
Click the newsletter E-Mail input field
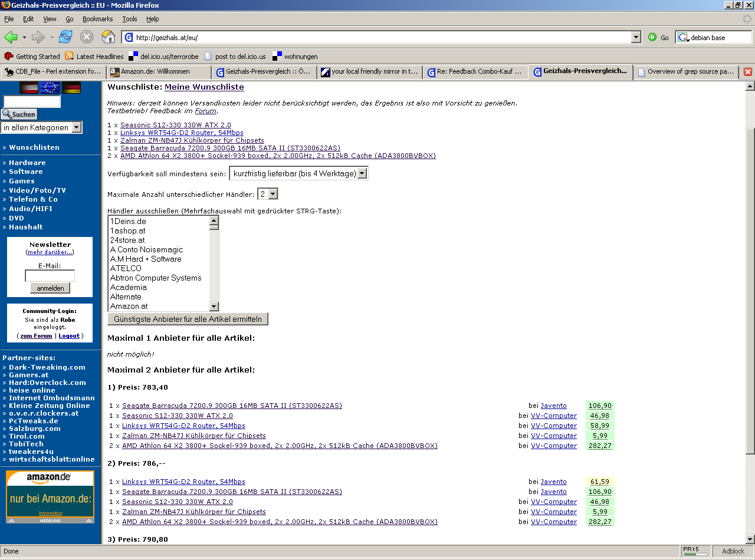[50, 276]
